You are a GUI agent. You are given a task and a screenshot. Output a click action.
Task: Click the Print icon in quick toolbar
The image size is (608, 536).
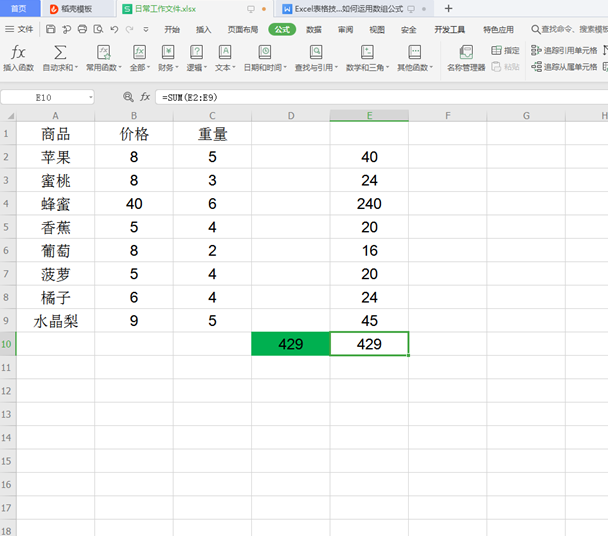point(82,29)
